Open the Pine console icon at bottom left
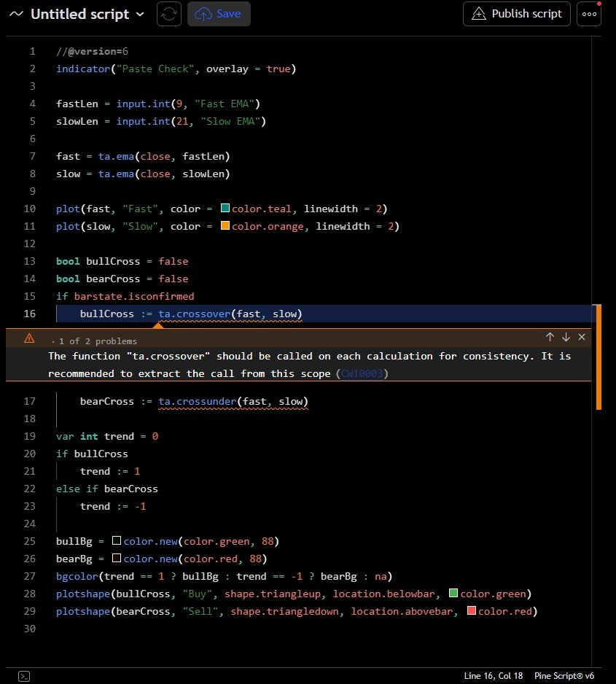 (24, 676)
